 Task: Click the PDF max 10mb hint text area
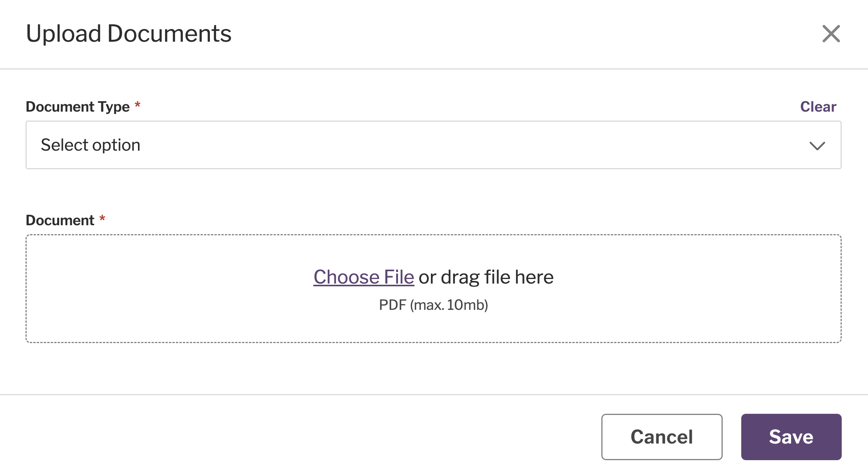434,305
